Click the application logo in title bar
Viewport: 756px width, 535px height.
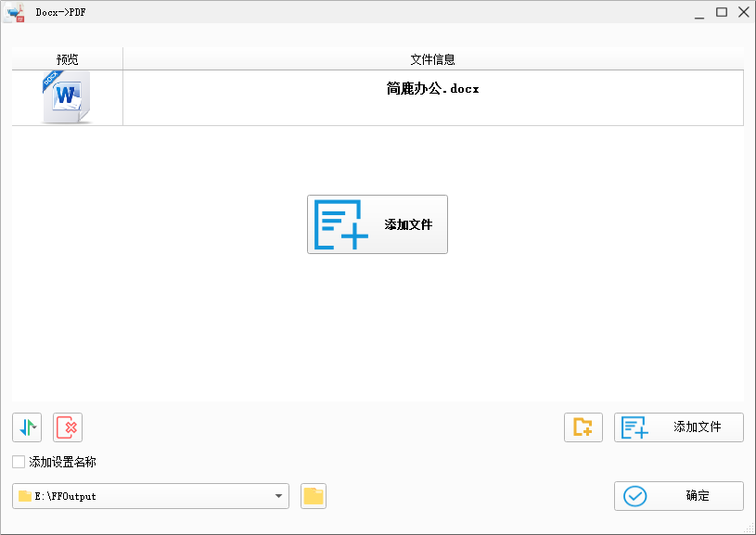[15, 12]
